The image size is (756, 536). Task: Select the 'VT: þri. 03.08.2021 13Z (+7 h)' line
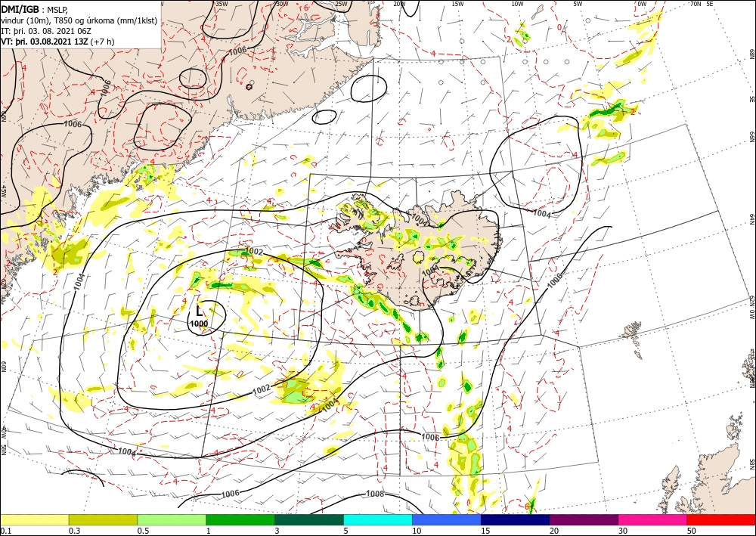coord(58,41)
